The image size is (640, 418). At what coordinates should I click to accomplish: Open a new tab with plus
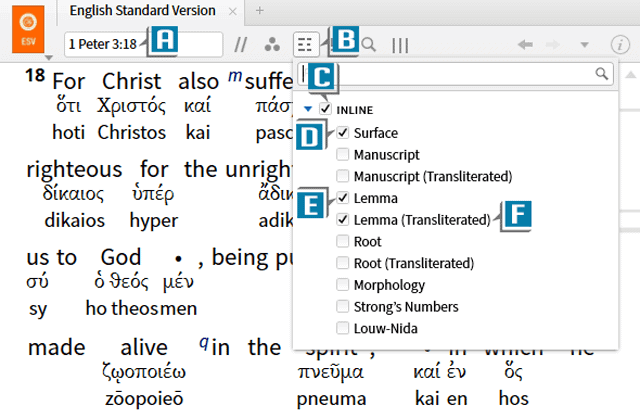260,11
